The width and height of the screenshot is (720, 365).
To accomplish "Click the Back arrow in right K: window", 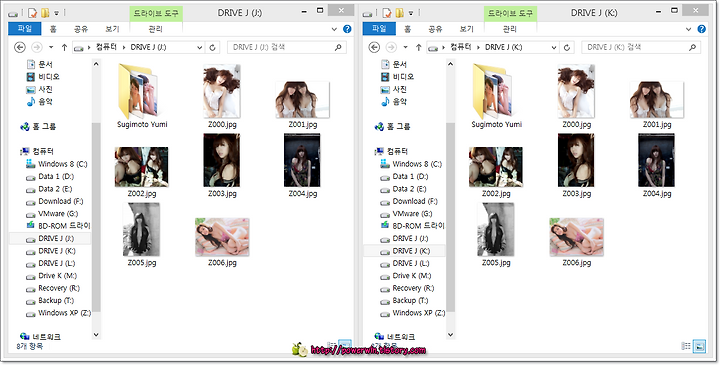I will point(374,47).
